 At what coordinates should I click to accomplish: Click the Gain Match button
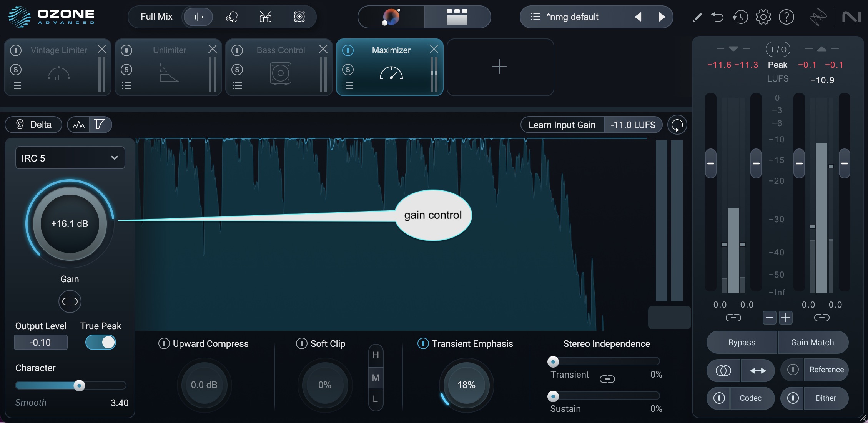coord(813,342)
